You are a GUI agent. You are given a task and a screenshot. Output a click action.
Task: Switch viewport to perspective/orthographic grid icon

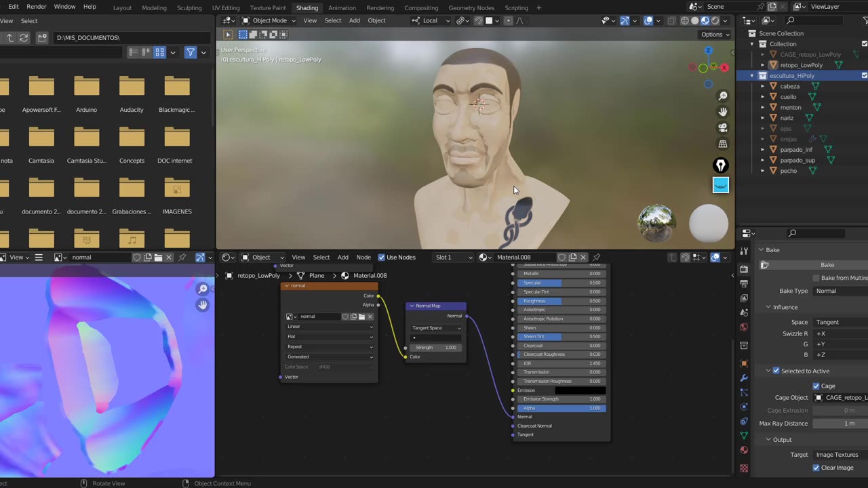723,144
